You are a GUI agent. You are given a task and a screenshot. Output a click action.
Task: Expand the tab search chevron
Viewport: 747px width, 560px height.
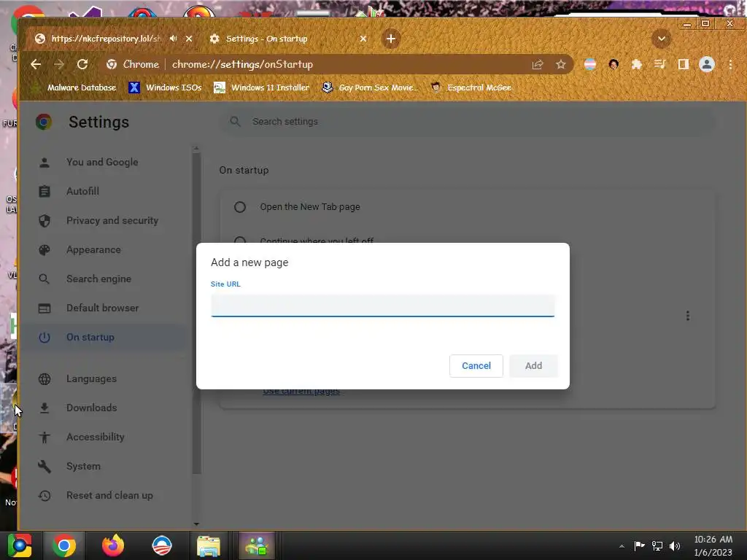pyautogui.click(x=661, y=39)
